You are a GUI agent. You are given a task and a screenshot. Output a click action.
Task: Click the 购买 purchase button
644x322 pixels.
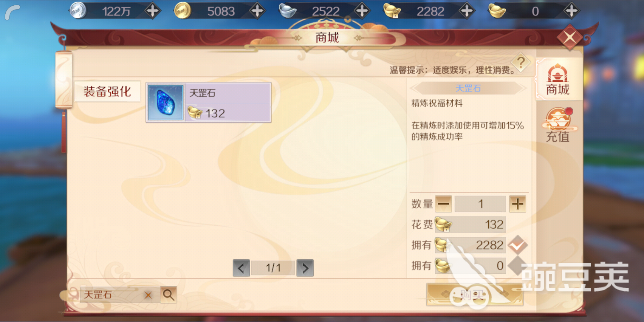475,295
